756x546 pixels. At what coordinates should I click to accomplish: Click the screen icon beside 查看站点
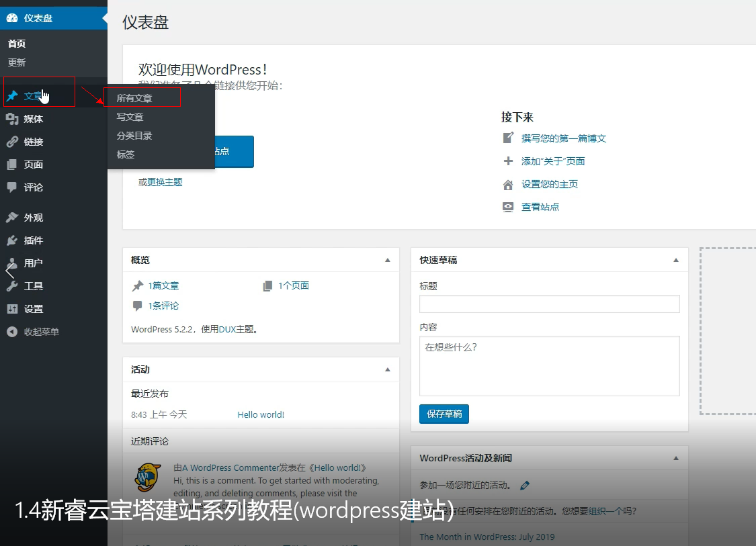pos(508,207)
